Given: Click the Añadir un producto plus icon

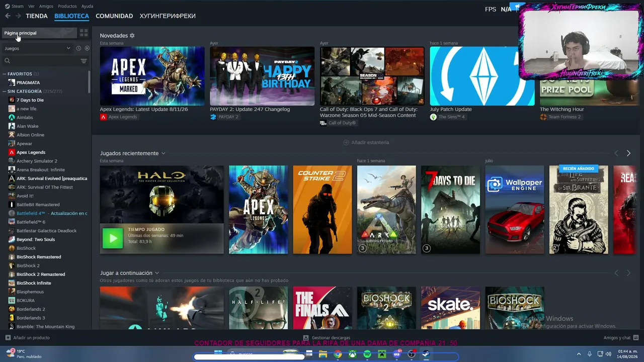Looking at the screenshot, I should (8, 338).
